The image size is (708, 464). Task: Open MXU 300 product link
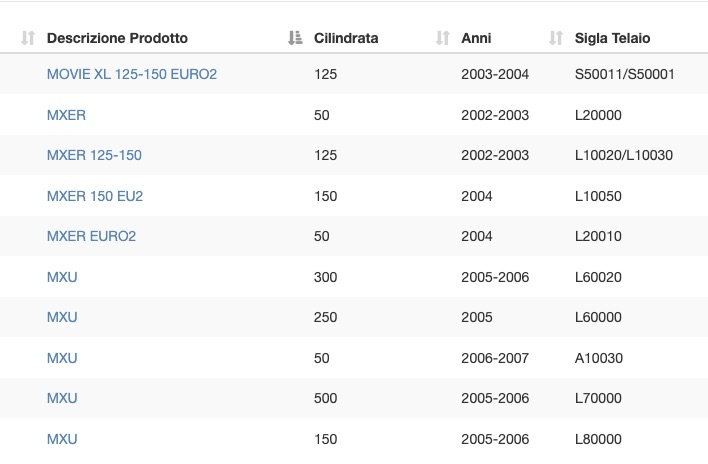pos(62,277)
